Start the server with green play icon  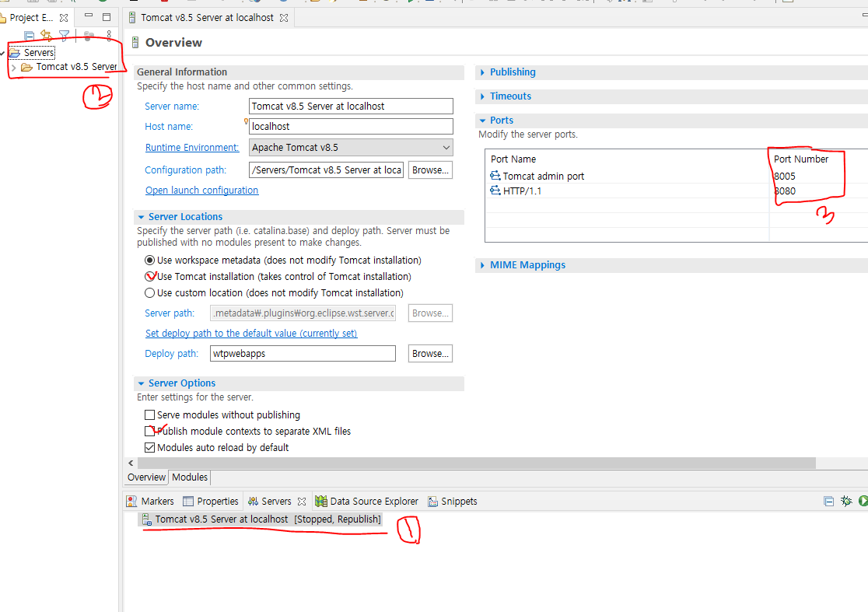[863, 501]
